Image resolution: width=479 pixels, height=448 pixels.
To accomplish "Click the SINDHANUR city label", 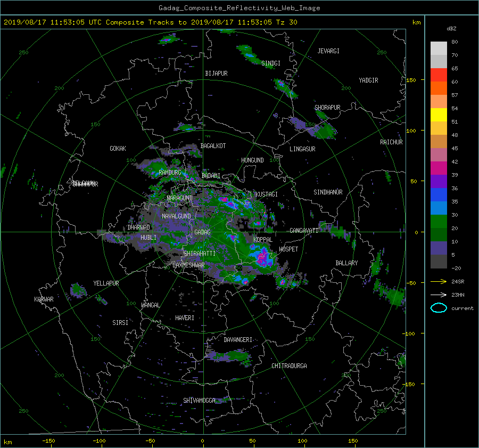I will point(328,192).
